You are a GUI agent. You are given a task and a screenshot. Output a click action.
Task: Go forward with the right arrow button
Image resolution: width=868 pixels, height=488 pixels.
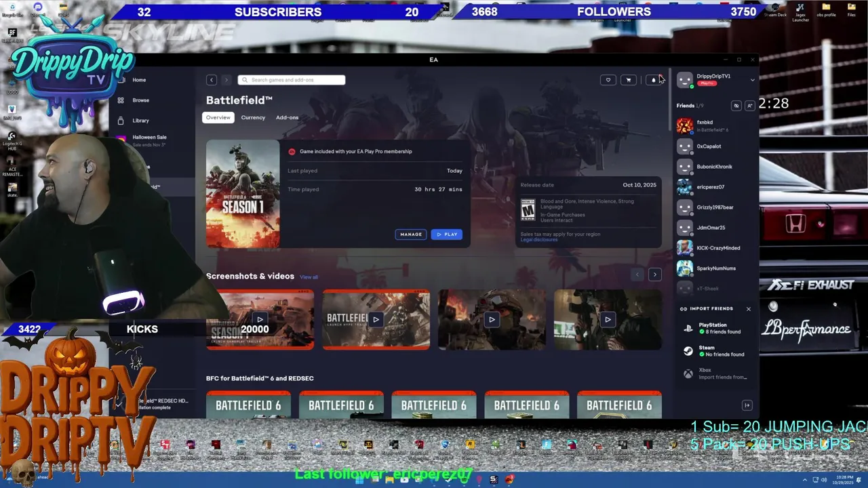[x=226, y=80]
